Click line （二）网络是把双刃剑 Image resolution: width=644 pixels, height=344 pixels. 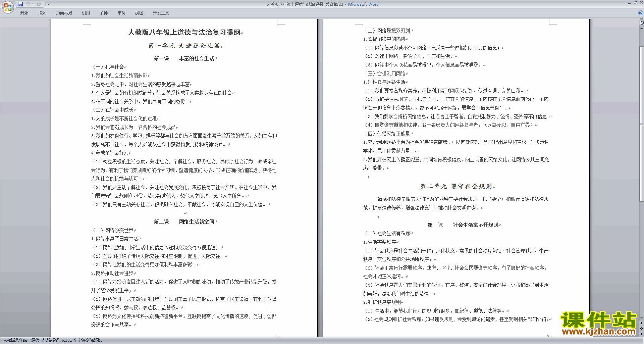pyautogui.click(x=386, y=31)
